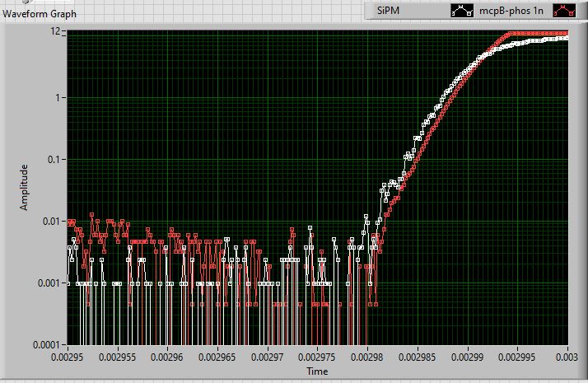Screen dimensions: 588x383
Task: Edit the Y-axis maximum value 12
Action: coord(56,31)
